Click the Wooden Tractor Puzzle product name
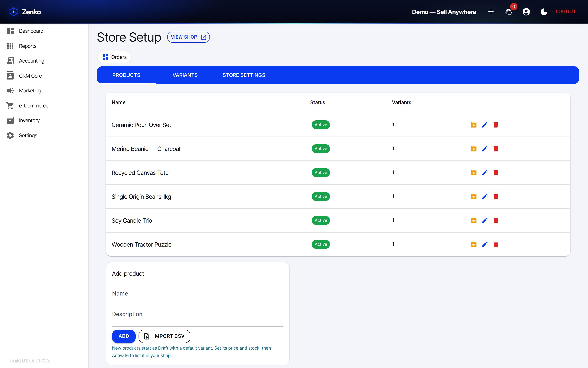Viewport: 588px width, 368px height. tap(141, 244)
